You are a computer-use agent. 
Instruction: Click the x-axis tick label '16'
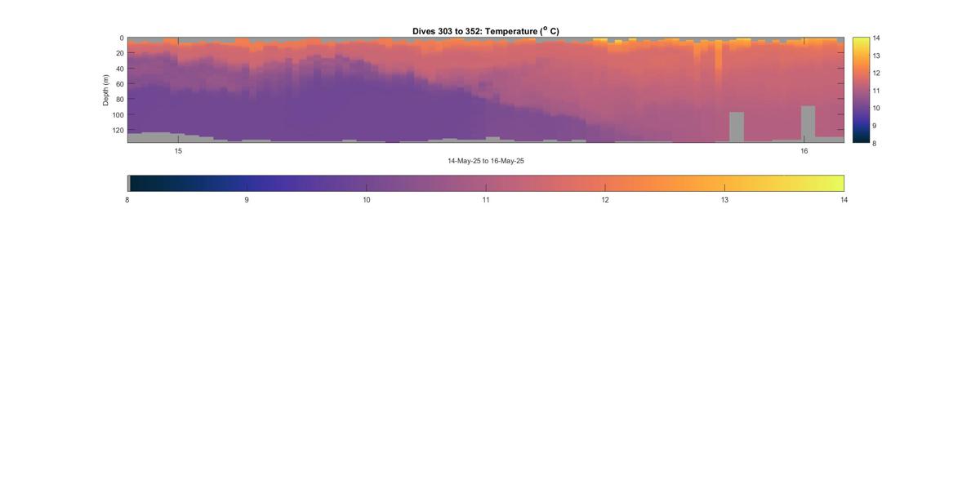(804, 151)
